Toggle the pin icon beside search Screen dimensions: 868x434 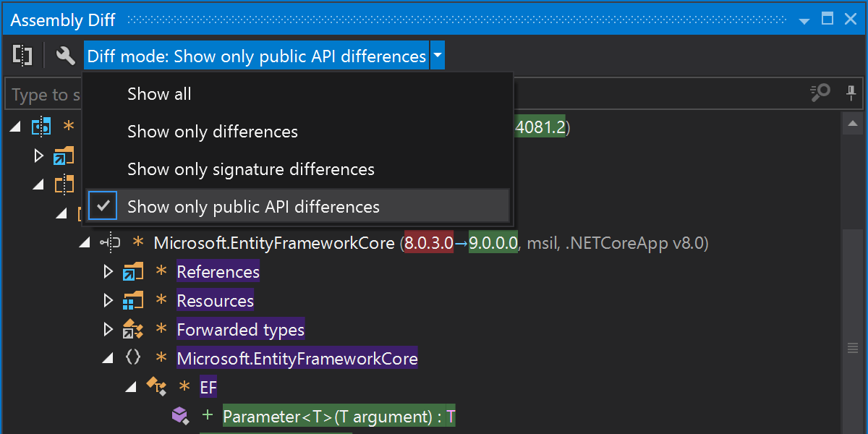851,94
